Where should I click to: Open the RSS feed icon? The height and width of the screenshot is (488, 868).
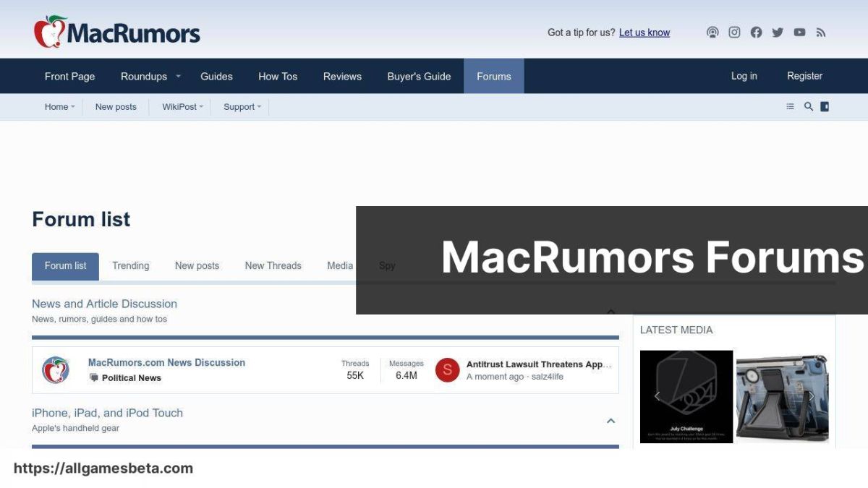point(821,33)
